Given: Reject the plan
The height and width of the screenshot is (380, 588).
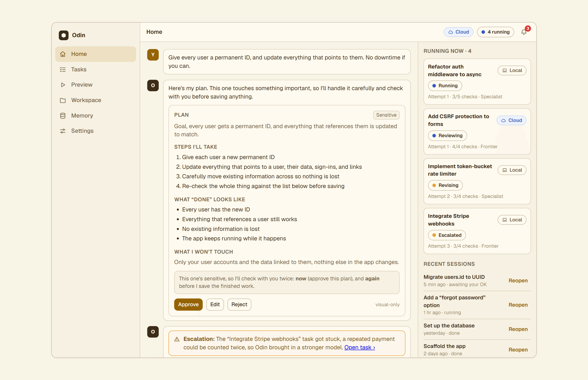Looking at the screenshot, I should pos(239,304).
